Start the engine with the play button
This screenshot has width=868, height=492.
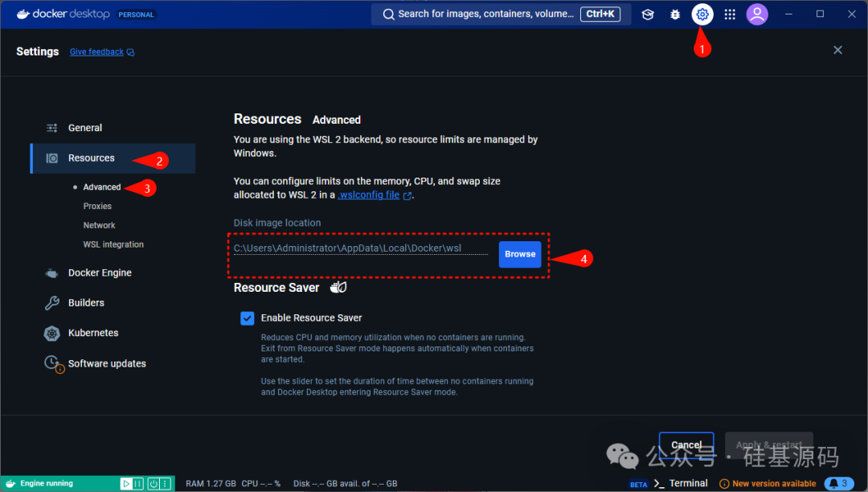point(125,484)
